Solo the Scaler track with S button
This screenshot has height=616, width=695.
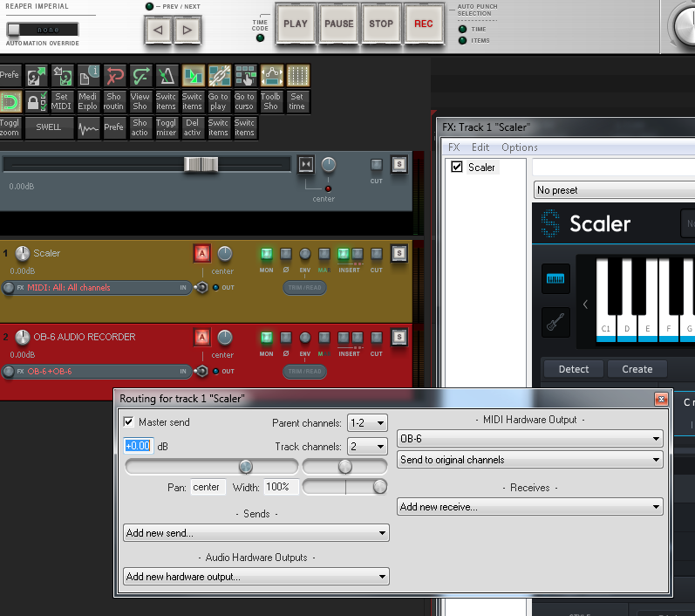[x=399, y=253]
